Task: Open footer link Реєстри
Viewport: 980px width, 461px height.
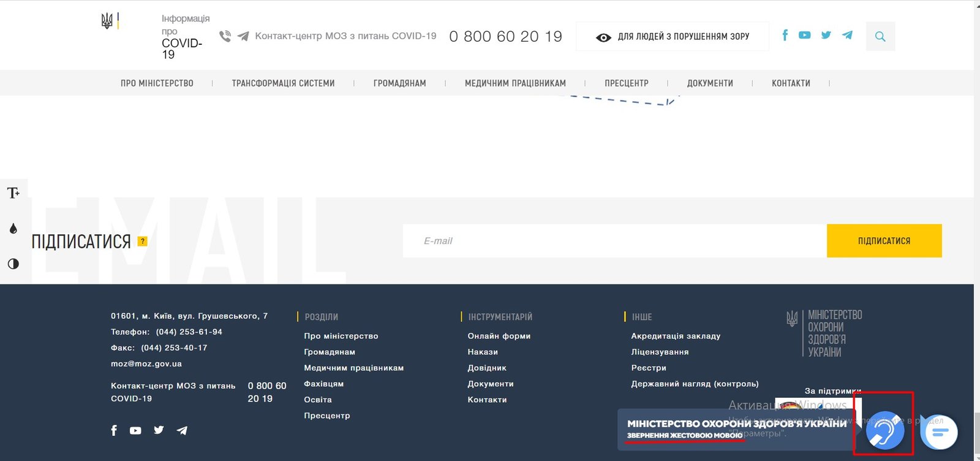Action: tap(649, 368)
